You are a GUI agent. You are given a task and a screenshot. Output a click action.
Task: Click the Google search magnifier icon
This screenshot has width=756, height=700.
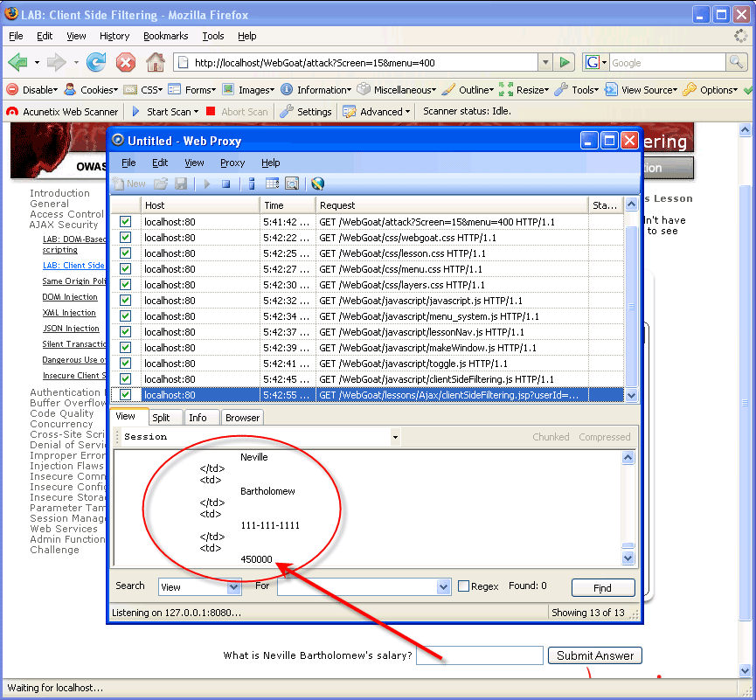tap(736, 62)
